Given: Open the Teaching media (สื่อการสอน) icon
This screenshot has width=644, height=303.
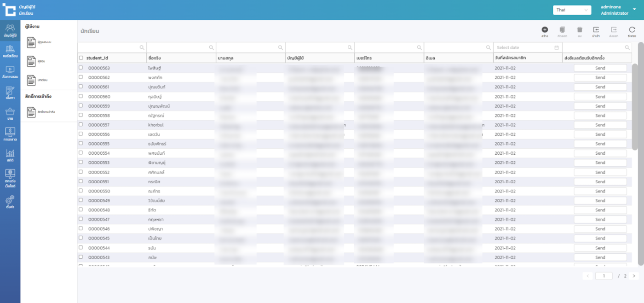Looking at the screenshot, I should pyautogui.click(x=10, y=71).
